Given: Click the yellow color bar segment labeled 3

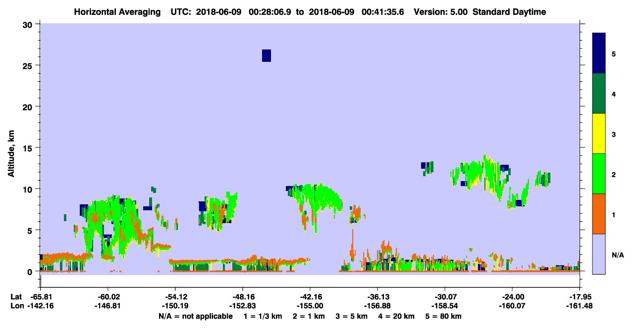Looking at the screenshot, I should (599, 134).
